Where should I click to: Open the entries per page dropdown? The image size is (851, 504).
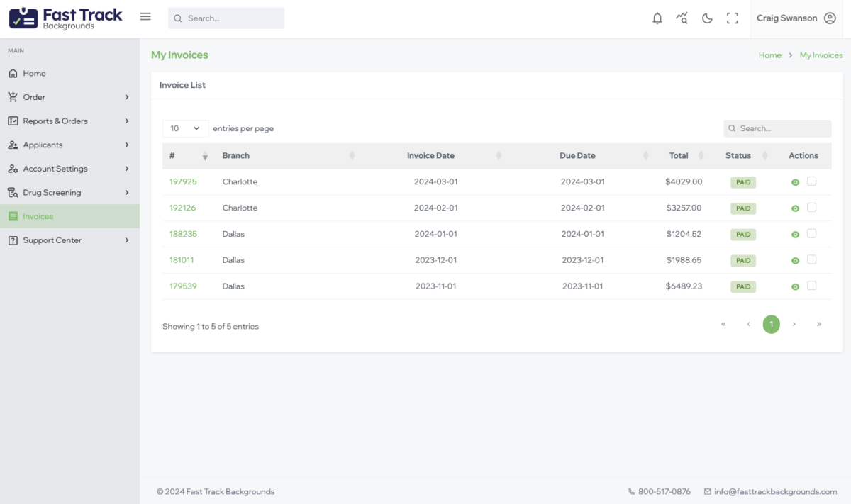tap(185, 128)
